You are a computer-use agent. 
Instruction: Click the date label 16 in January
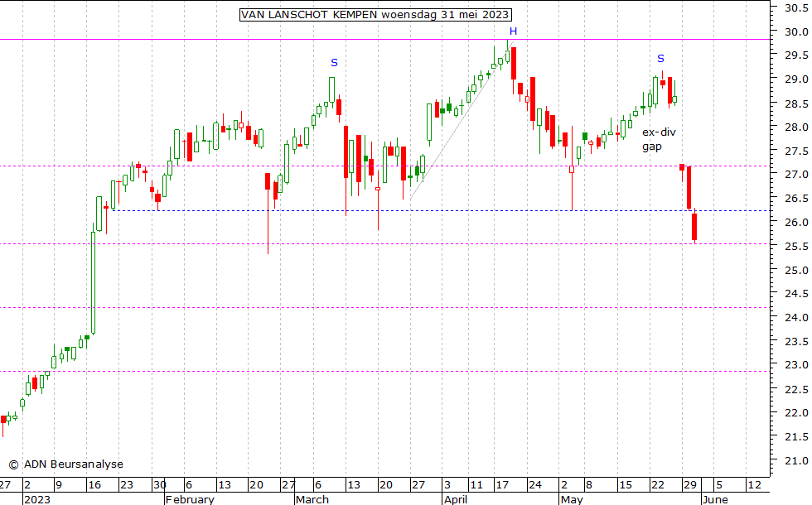(x=94, y=485)
